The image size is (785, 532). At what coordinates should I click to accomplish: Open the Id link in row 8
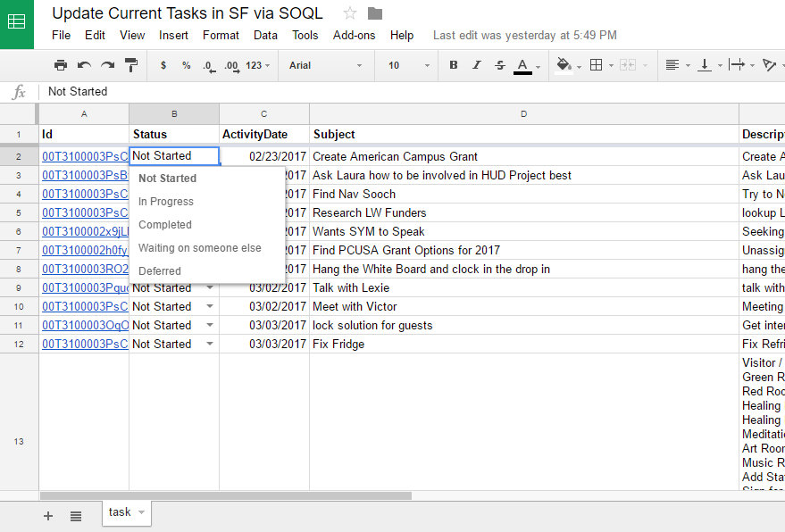(x=85, y=270)
